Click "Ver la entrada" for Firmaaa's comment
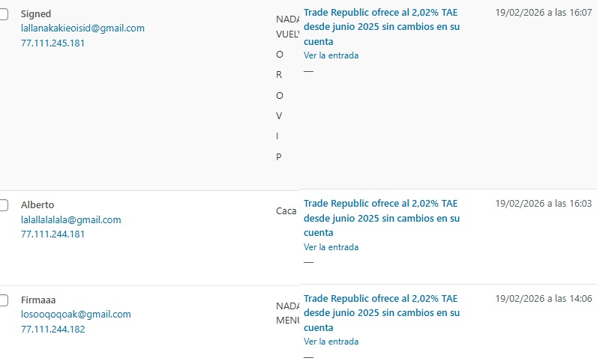This screenshot has width=597, height=364. point(331,342)
